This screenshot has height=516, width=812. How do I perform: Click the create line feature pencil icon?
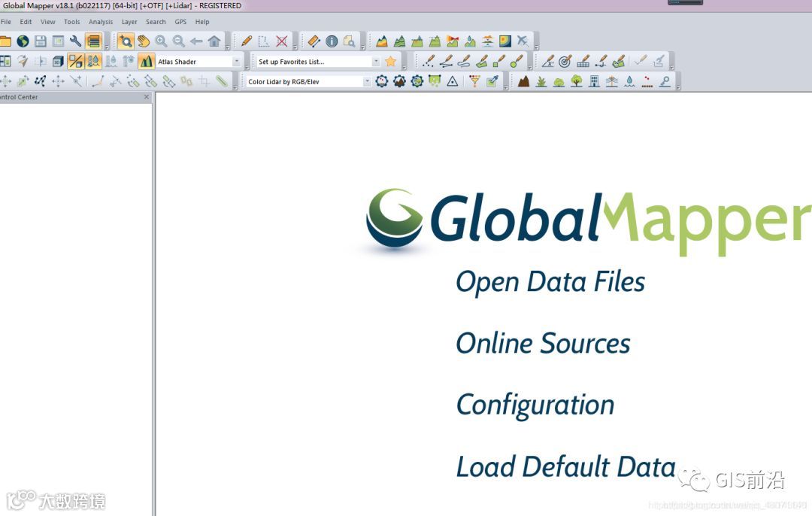click(x=446, y=62)
